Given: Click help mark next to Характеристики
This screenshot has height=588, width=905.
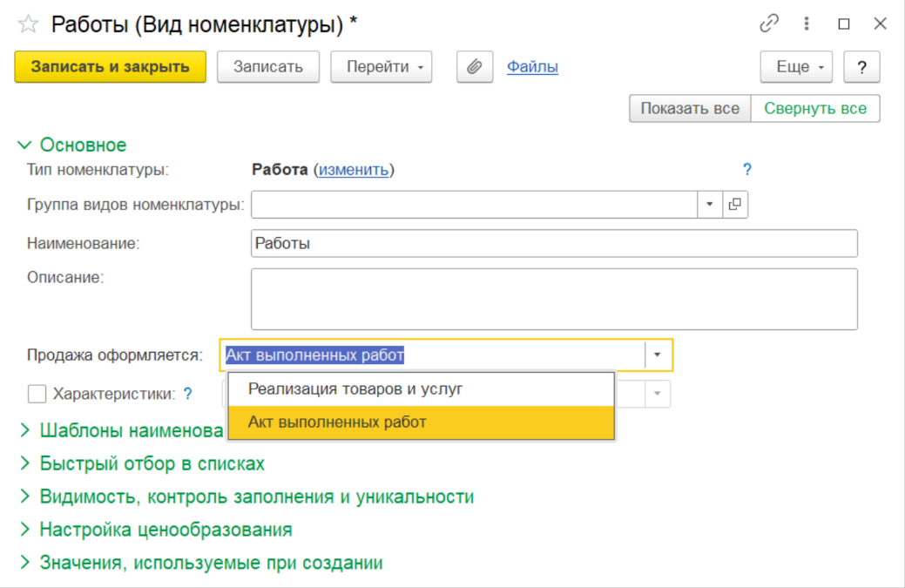Looking at the screenshot, I should click(x=187, y=394).
